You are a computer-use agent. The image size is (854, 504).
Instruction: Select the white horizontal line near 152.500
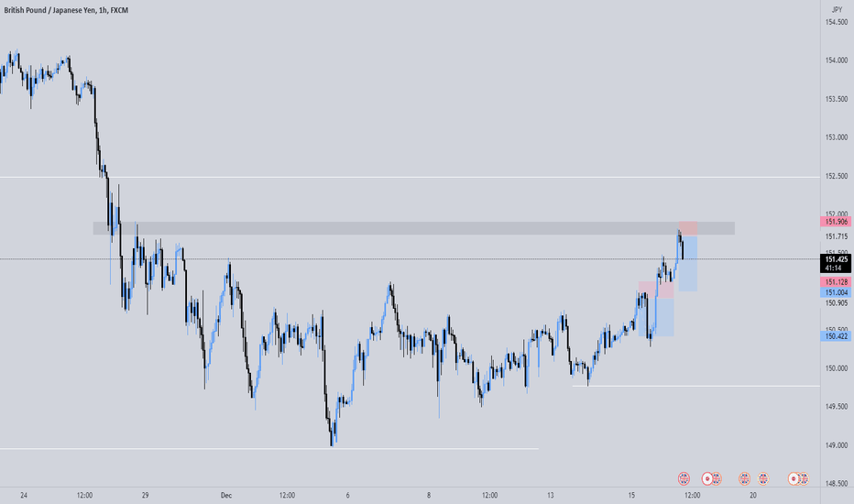pyautogui.click(x=410, y=177)
